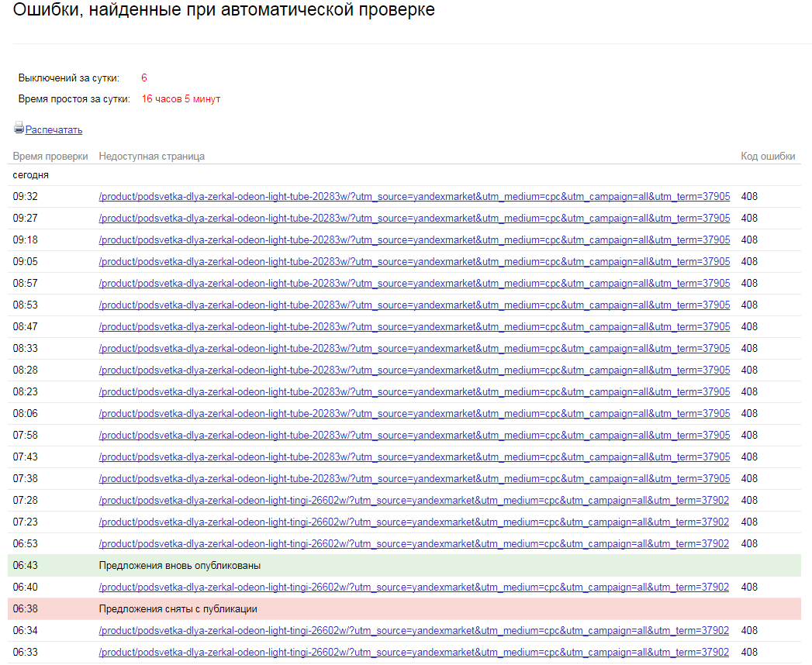Image resolution: width=812 pixels, height=665 pixels.
Task: Open the tingi product link at 07:23
Action: tap(414, 522)
